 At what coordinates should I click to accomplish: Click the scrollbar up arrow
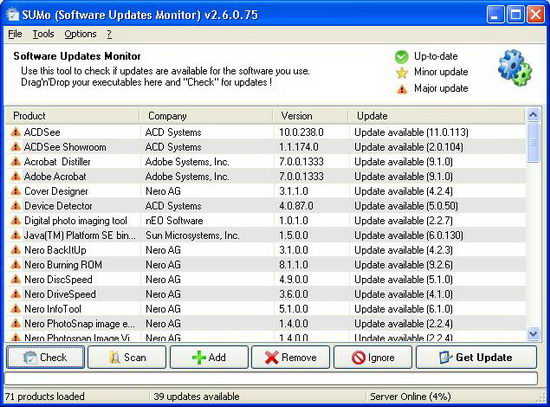(533, 115)
